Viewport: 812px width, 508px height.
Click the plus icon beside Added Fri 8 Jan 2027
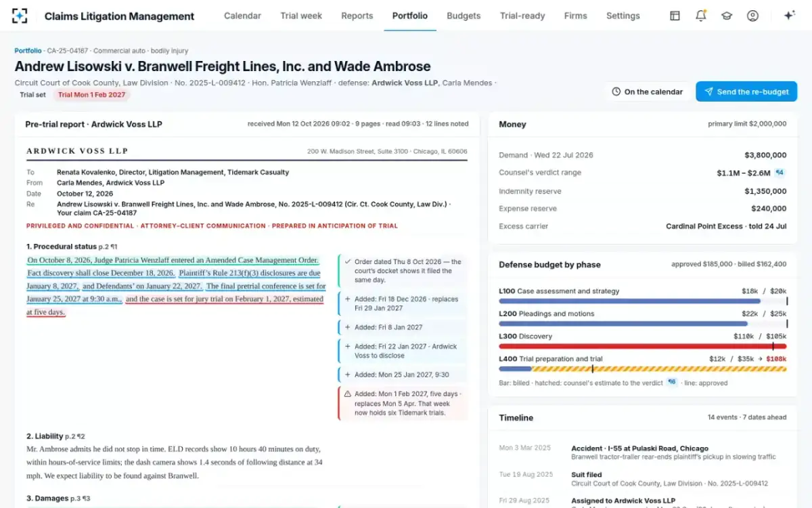point(348,327)
